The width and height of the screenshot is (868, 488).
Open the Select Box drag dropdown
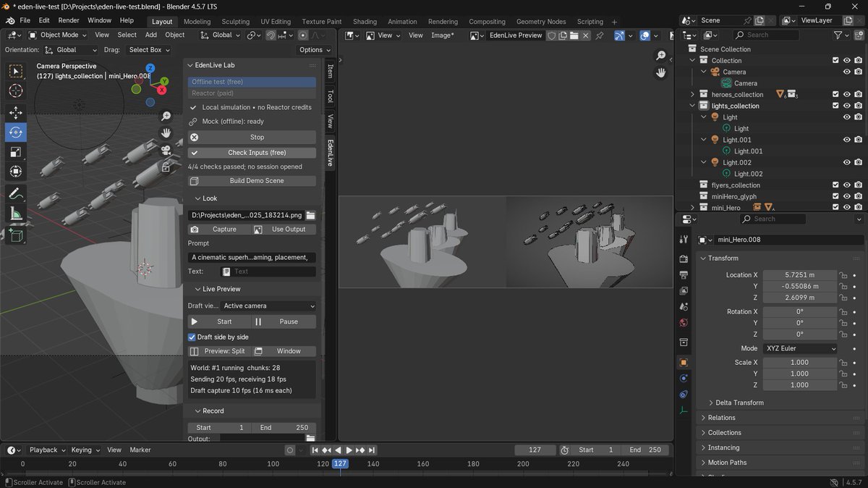[x=149, y=50]
